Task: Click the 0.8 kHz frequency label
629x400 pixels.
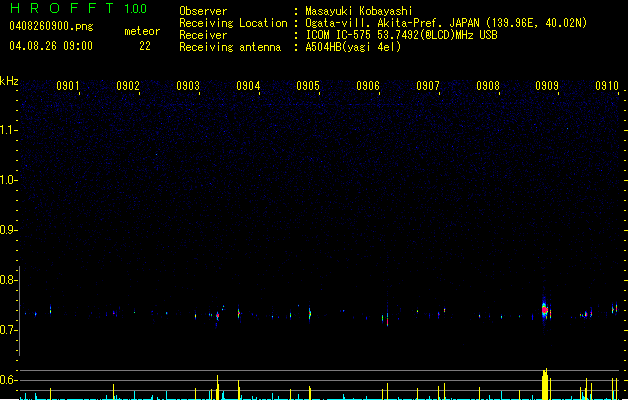Action: (x=8, y=280)
